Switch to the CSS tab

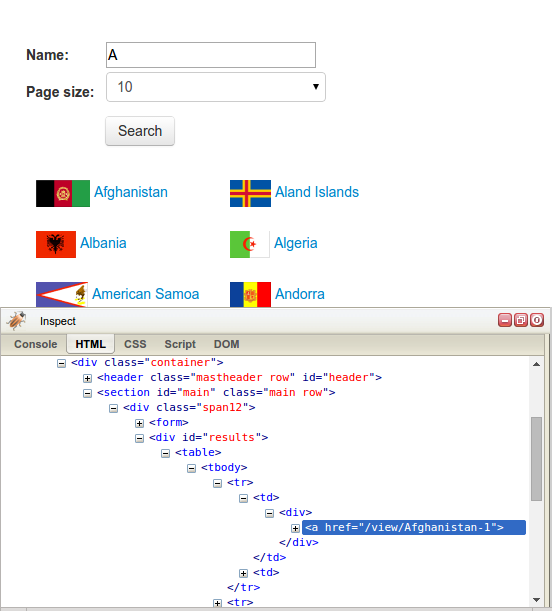tap(135, 344)
